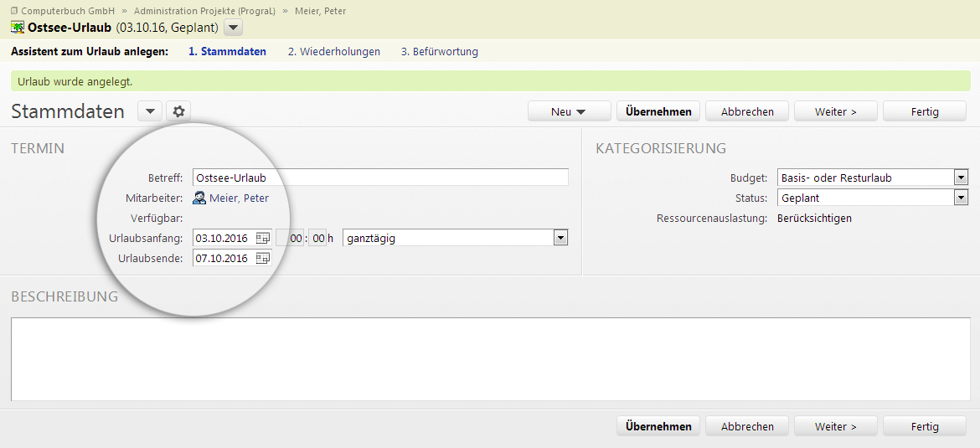The height and width of the screenshot is (448, 980).
Task: Open the Neu dropdown button
Action: click(x=570, y=112)
